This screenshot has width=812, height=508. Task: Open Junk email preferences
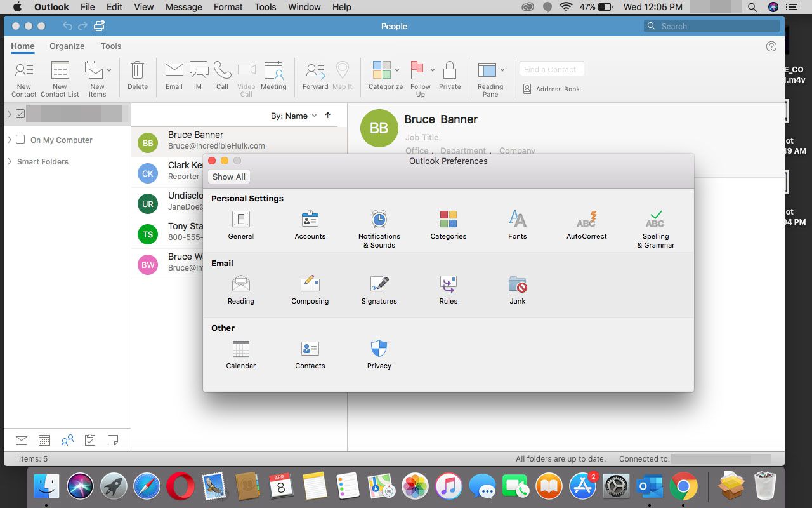pos(518,290)
